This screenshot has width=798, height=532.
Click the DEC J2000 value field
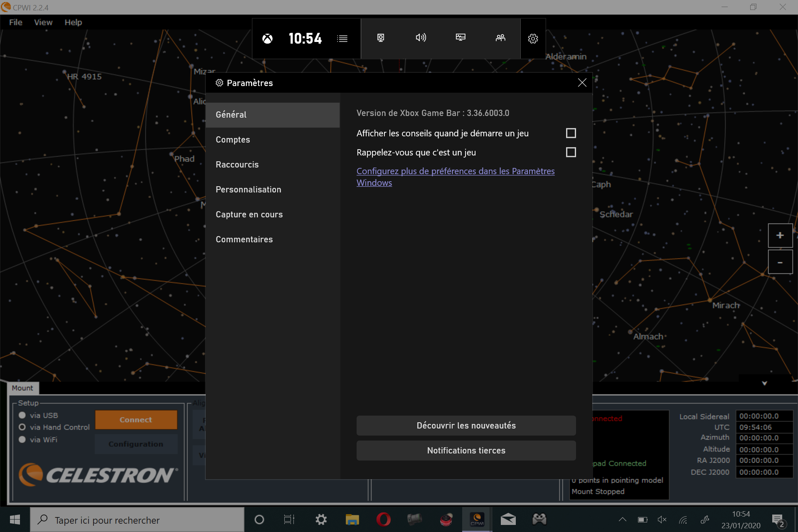764,472
